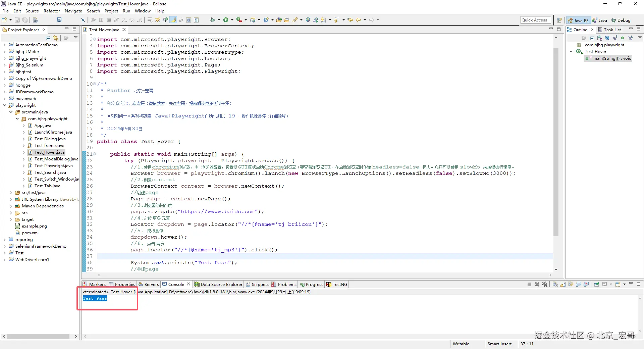Image resolution: width=644 pixels, height=349 pixels.
Task: Run the program with the green play icon
Action: 226,20
